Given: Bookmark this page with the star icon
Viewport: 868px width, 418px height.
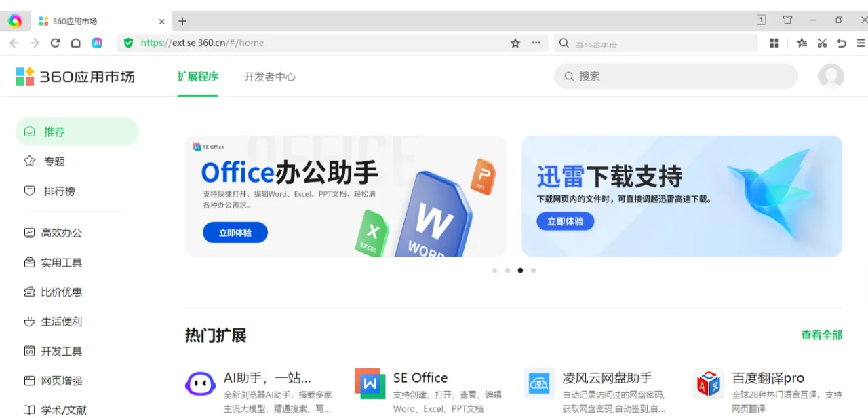Looking at the screenshot, I should 515,43.
